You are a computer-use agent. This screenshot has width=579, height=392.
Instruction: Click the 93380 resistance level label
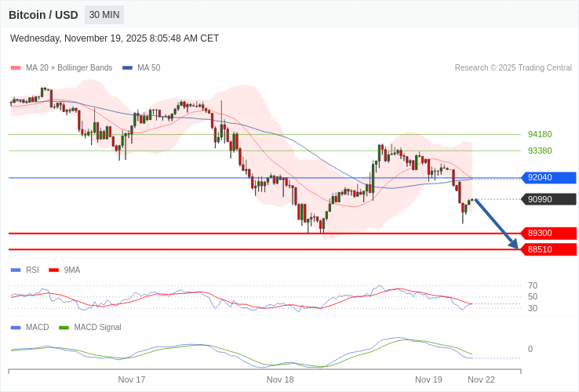[x=540, y=151]
